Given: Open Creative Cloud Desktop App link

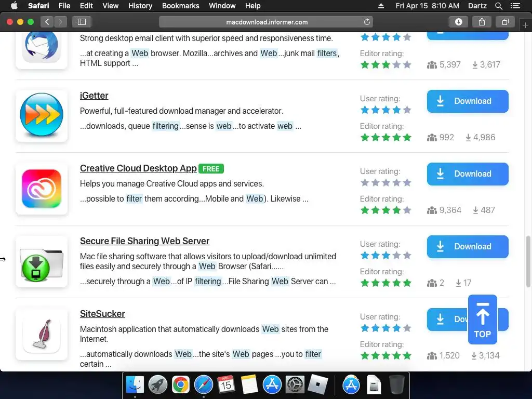Looking at the screenshot, I should click(138, 168).
